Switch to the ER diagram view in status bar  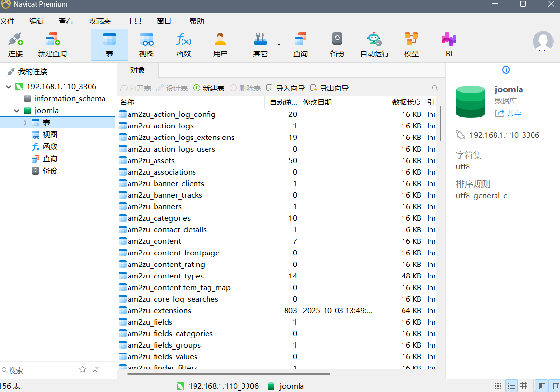[523, 386]
